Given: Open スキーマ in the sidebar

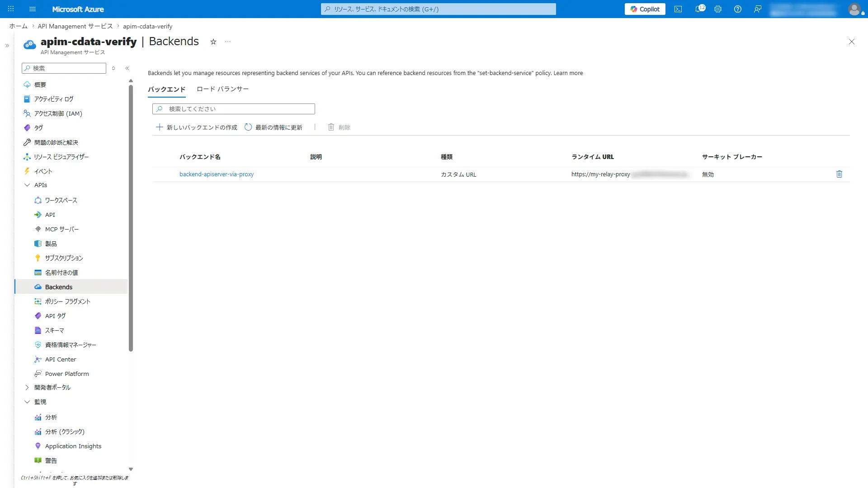Looking at the screenshot, I should point(55,330).
